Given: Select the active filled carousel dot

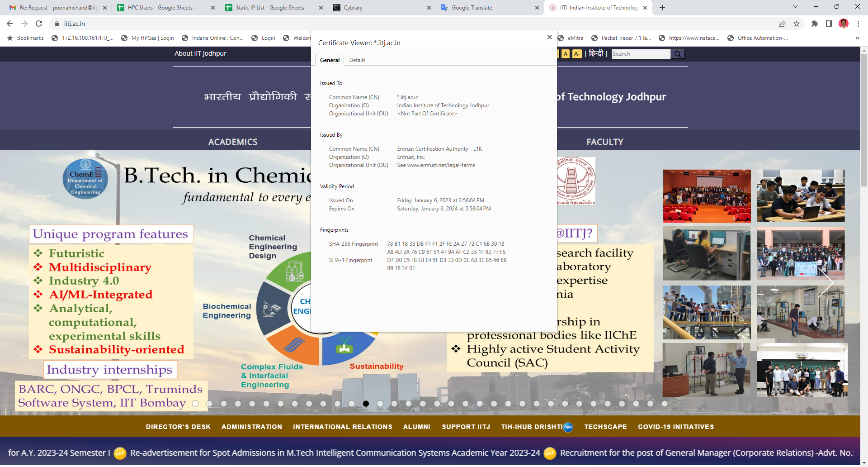Looking at the screenshot, I should coord(366,404).
